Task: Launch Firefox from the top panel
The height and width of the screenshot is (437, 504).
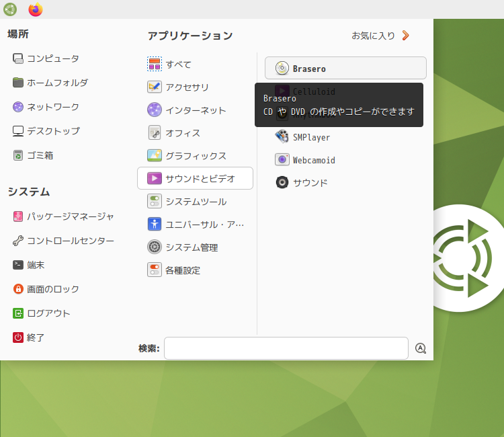Action: tap(36, 9)
